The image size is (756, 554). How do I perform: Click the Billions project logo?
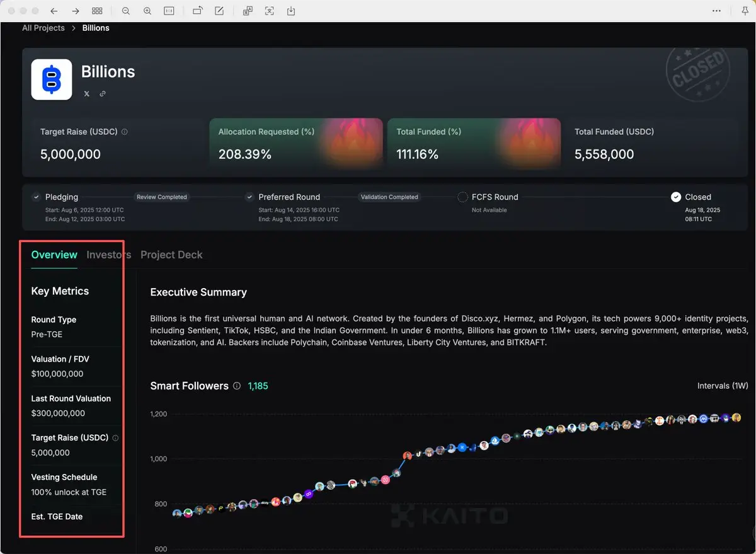[x=52, y=79]
